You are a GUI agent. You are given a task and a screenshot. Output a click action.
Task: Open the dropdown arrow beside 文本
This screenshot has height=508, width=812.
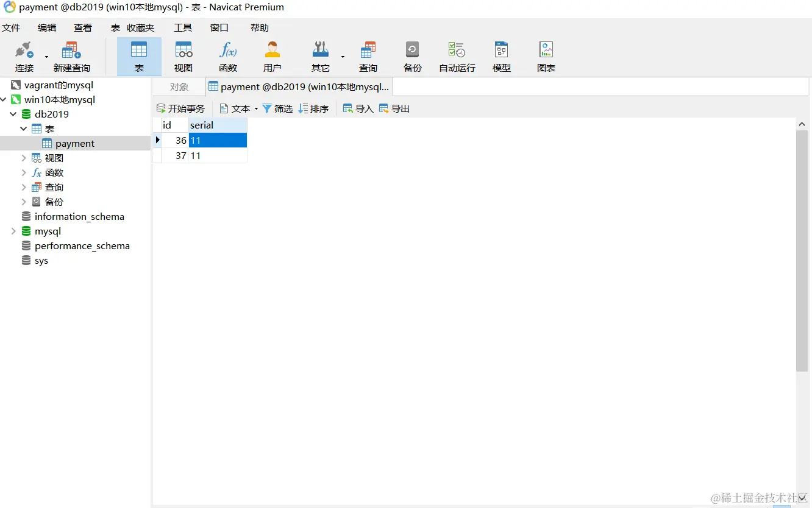coord(256,108)
